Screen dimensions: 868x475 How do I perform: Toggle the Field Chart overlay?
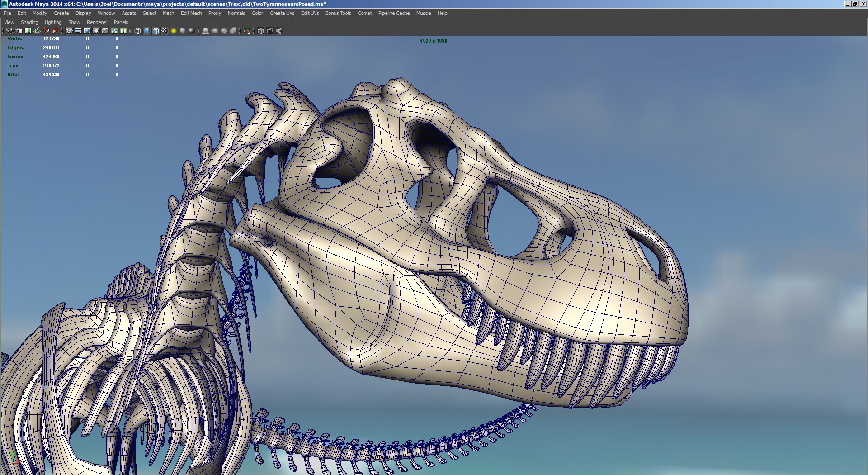[105, 31]
